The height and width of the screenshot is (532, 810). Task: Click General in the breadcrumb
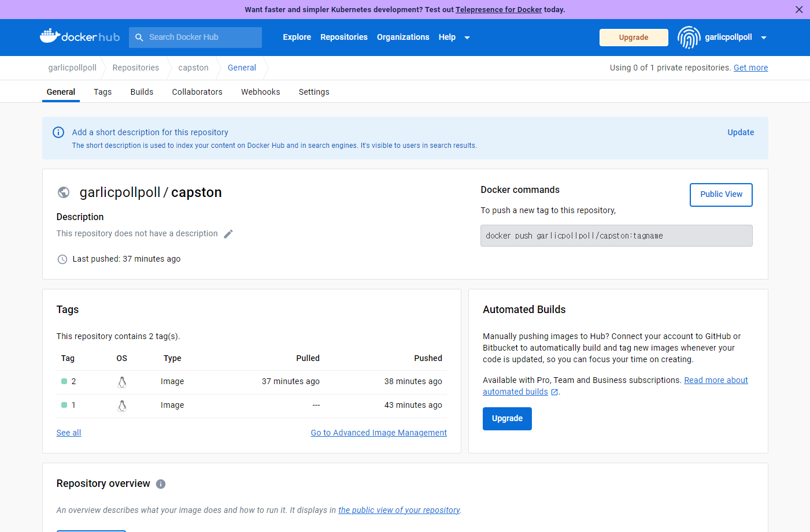point(242,68)
